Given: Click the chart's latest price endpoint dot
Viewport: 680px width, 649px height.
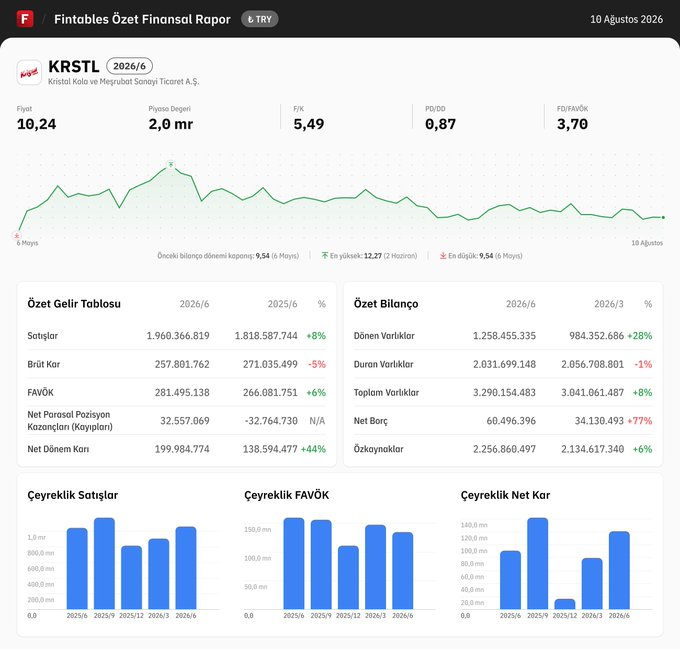Looking at the screenshot, I should click(663, 217).
